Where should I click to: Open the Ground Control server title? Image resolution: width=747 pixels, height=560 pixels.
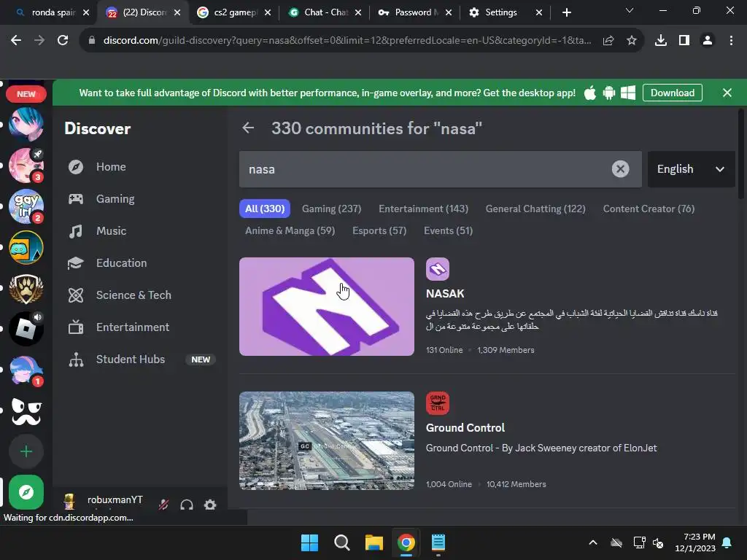click(465, 428)
